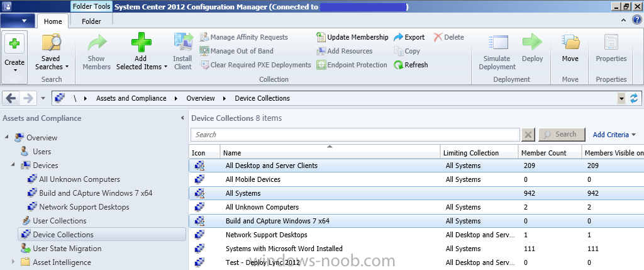
Task: Click the All Unknown Computers row icon
Action: tap(199, 207)
